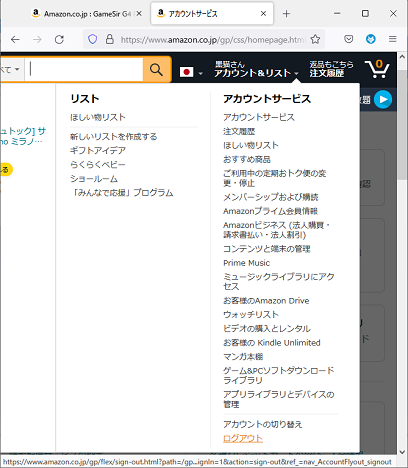Open 「みんなで応援」プログラム link
The height and width of the screenshot is (468, 408).
pyautogui.click(x=122, y=193)
